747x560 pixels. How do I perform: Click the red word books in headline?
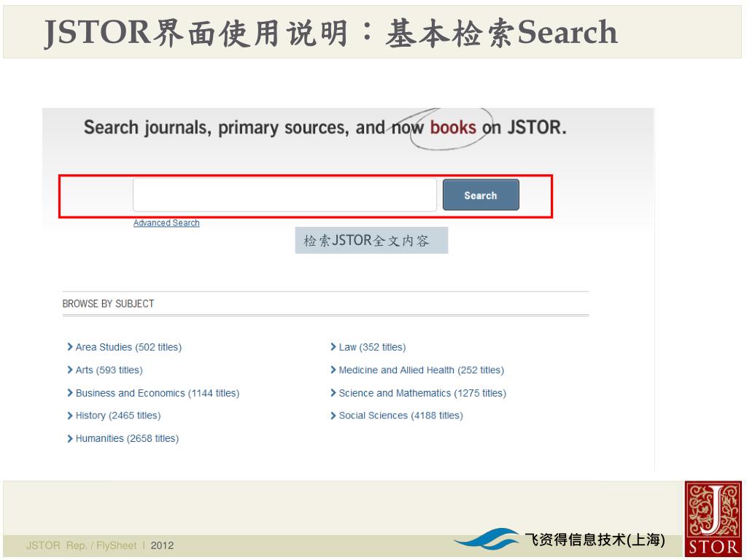coord(453,128)
